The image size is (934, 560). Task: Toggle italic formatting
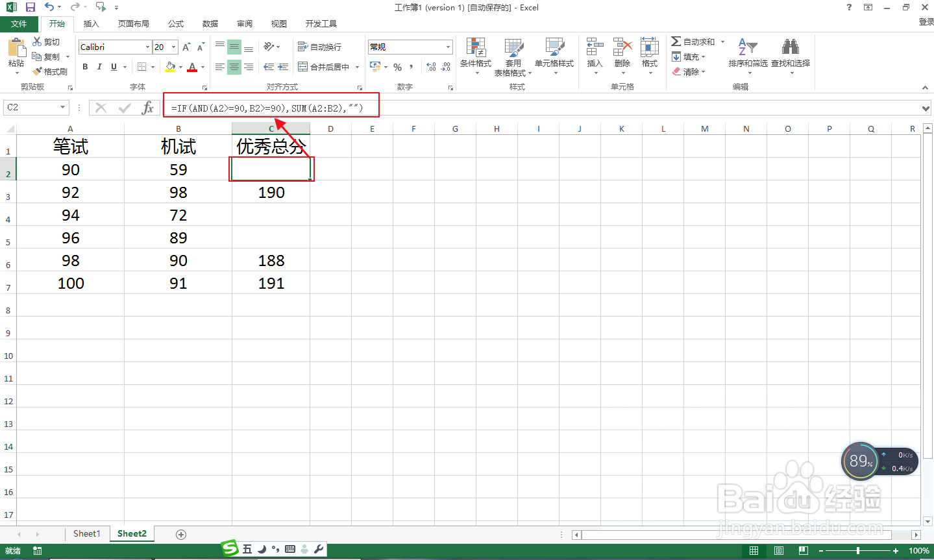tap(99, 67)
